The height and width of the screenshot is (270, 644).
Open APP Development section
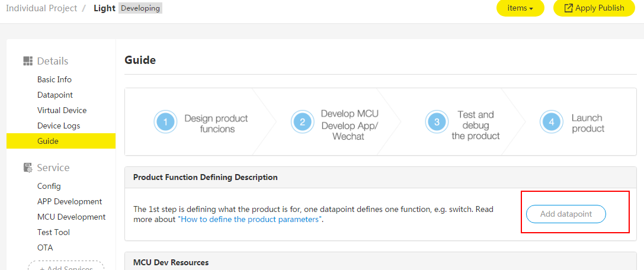[x=69, y=201]
